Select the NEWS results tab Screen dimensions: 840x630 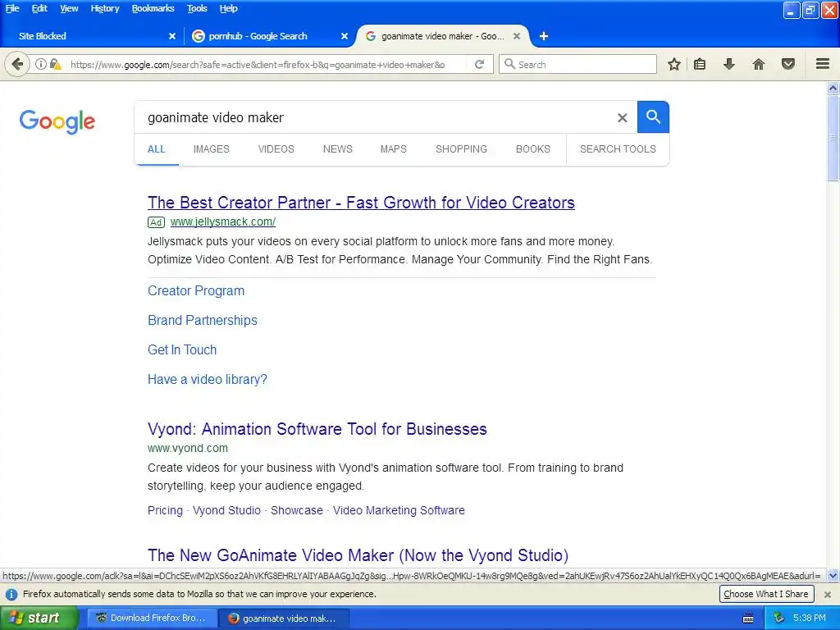coord(338,149)
